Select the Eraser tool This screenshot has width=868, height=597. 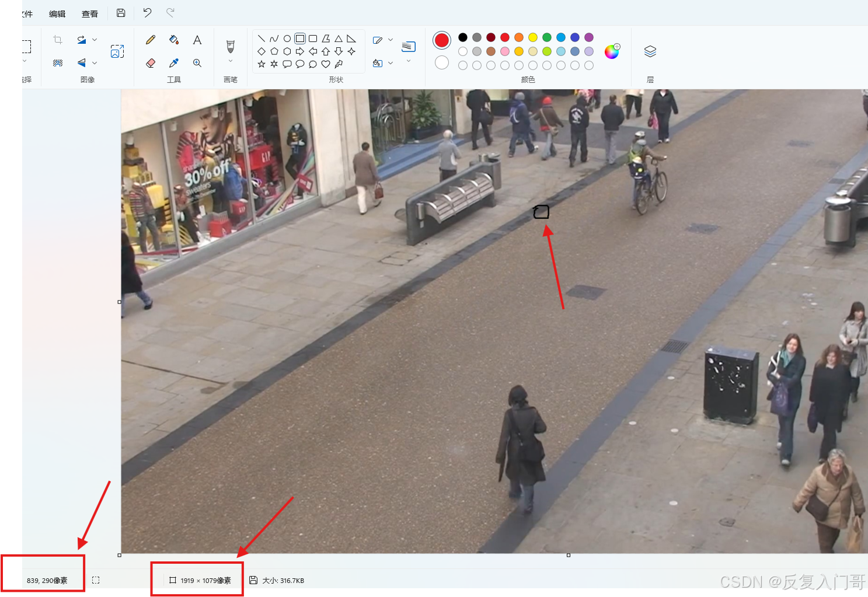(x=151, y=62)
